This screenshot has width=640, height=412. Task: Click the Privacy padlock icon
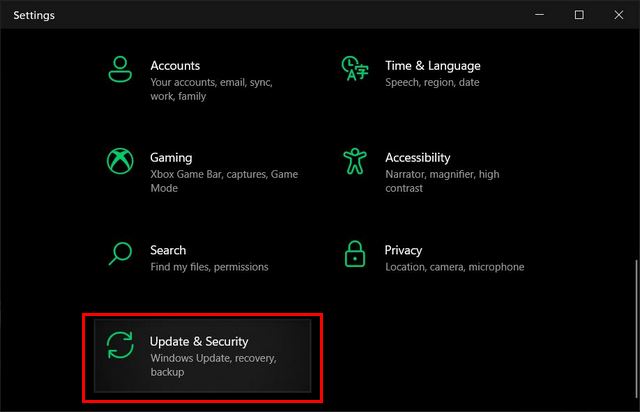coord(355,254)
